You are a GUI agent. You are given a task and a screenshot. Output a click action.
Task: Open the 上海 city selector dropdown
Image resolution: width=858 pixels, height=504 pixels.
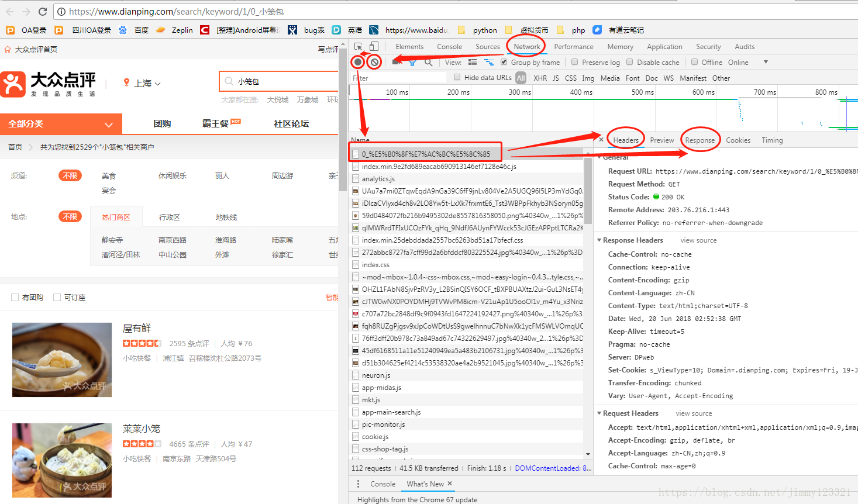(147, 83)
